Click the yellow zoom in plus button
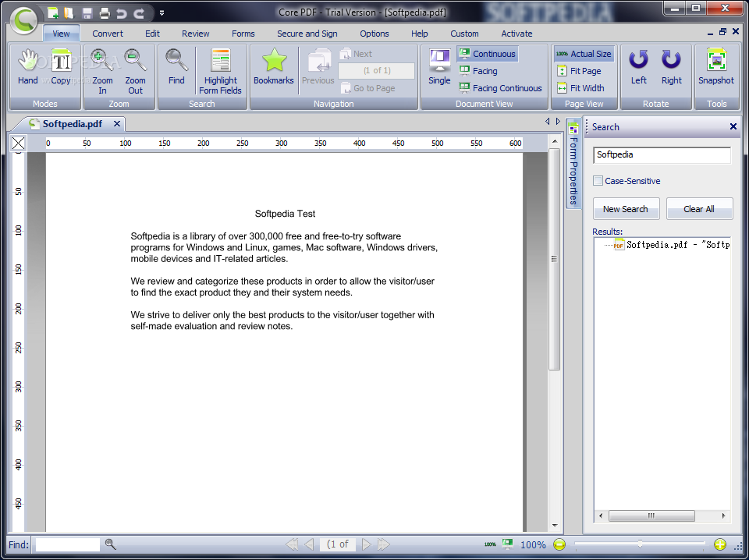Screen dimensions: 749x560 (720, 544)
